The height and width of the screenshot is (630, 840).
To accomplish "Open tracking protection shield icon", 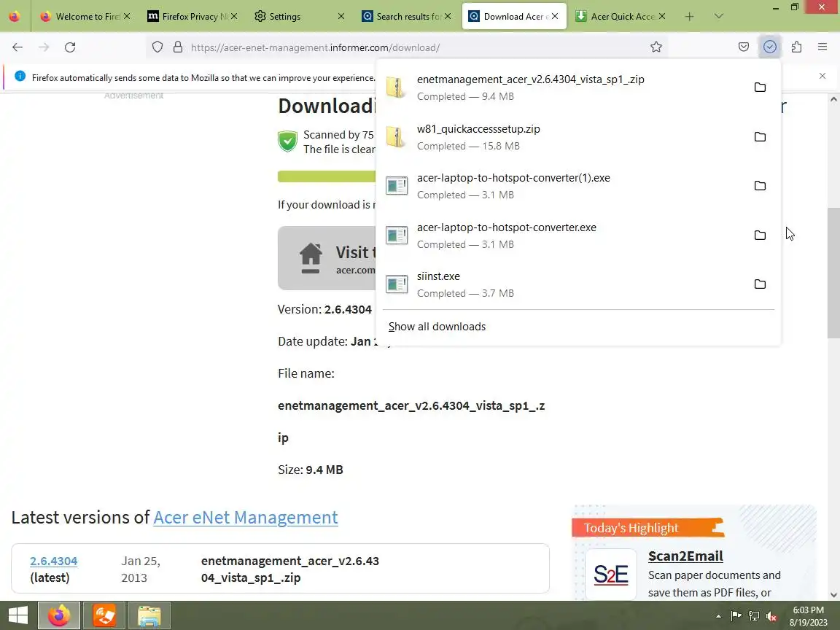I will pyautogui.click(x=157, y=47).
